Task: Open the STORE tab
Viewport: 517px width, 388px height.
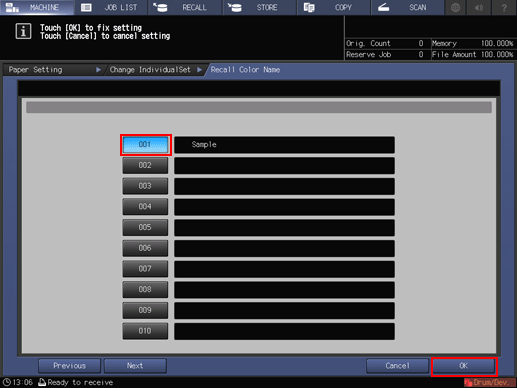Action: (260, 7)
